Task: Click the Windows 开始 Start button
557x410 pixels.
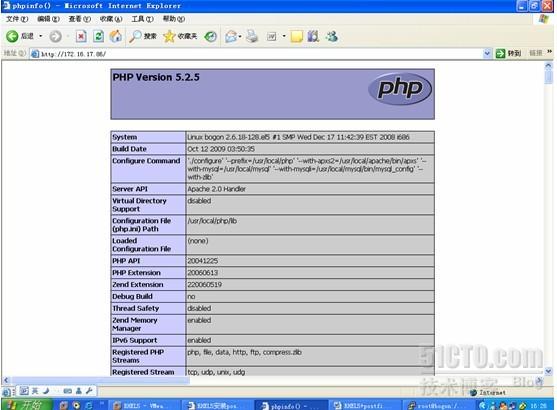Action: [x=27, y=405]
